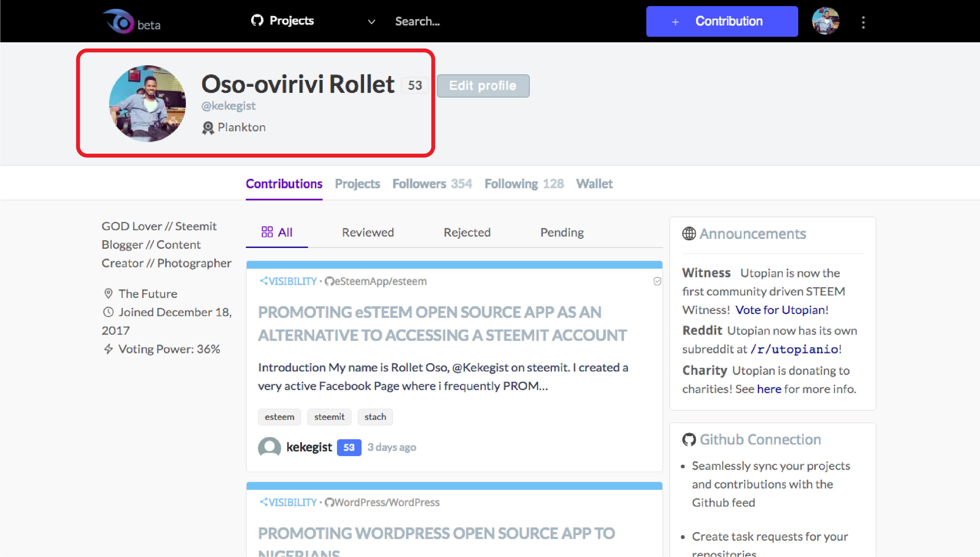980x557 pixels.
Task: Expand the Projects dropdown chevron
Action: coord(371,22)
